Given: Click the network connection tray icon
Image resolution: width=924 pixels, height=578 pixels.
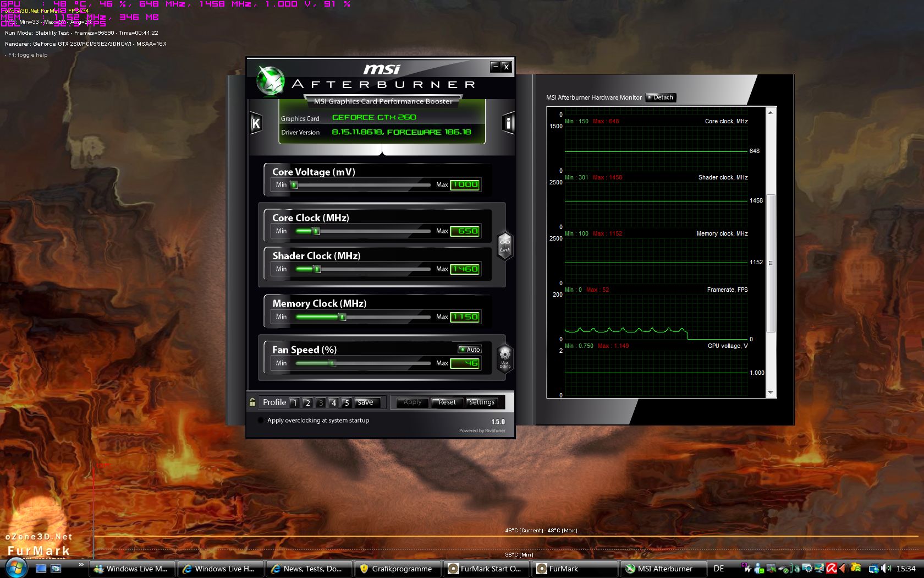Looking at the screenshot, I should pyautogui.click(x=873, y=569).
